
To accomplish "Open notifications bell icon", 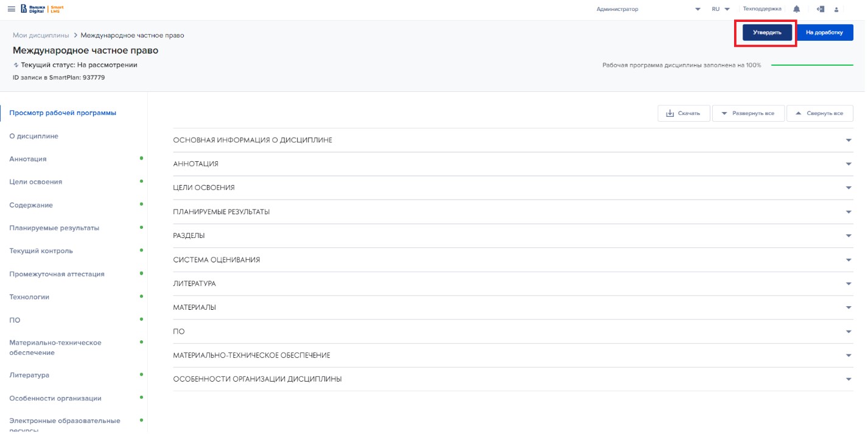I will pos(796,9).
